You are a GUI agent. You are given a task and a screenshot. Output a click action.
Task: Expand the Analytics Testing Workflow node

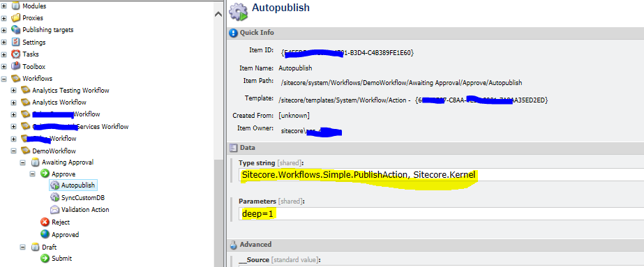pos(14,90)
